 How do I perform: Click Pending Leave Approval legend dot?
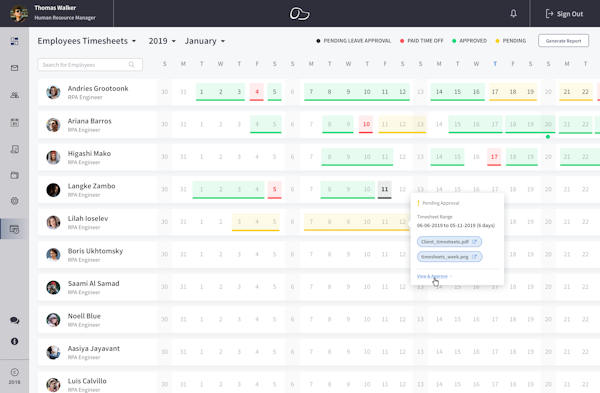(x=318, y=41)
